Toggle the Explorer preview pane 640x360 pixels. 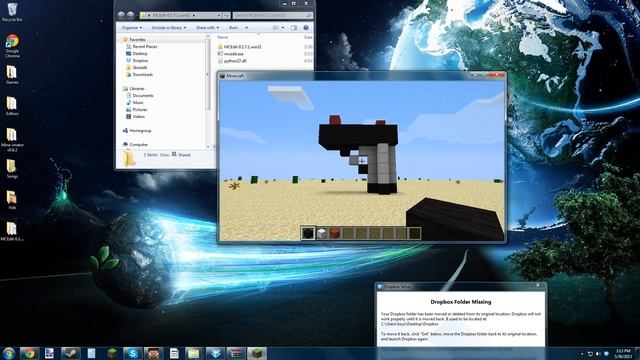[294, 27]
